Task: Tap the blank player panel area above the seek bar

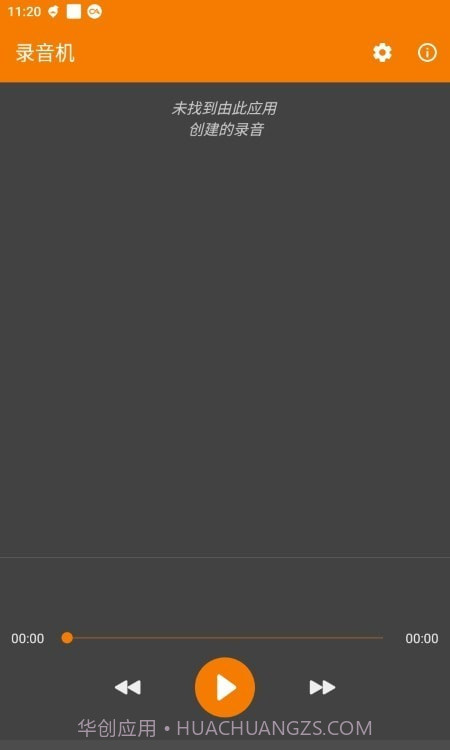Action: point(225,593)
